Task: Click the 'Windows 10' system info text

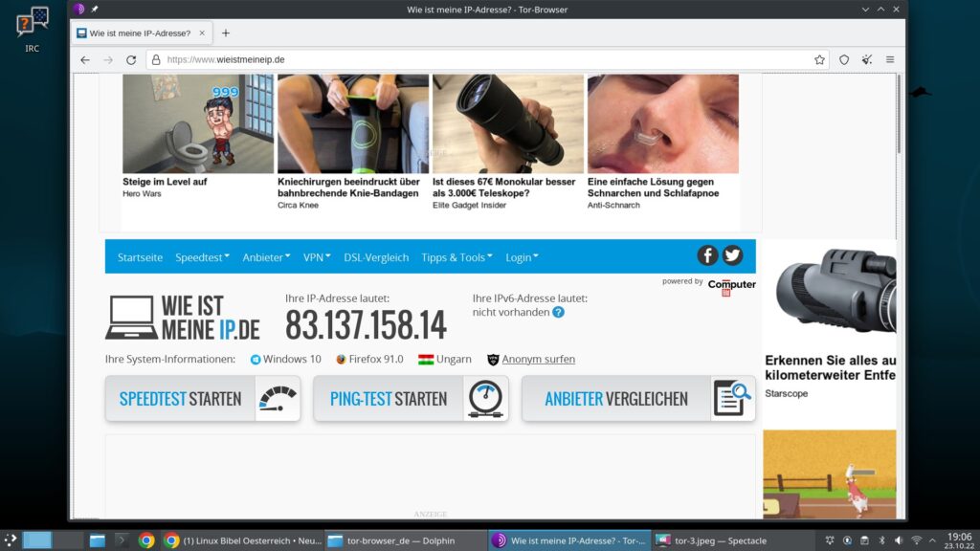Action: [292, 360]
